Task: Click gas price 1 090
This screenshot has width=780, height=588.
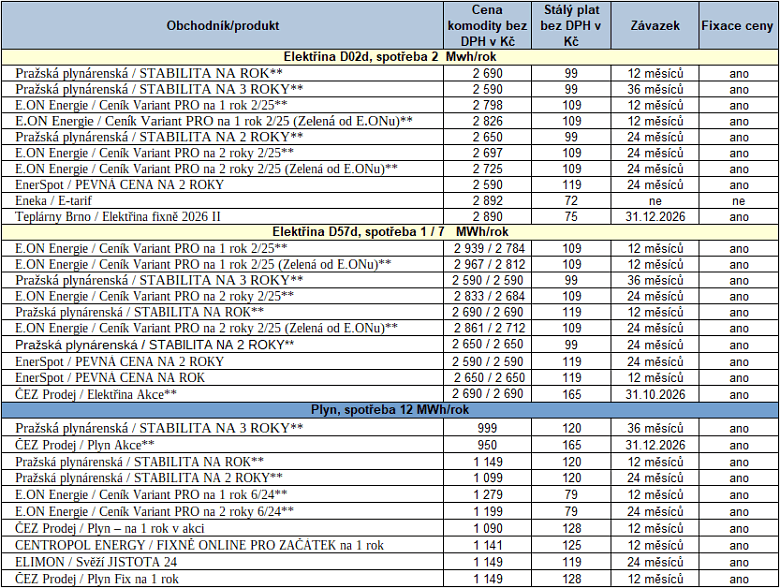Action: [x=488, y=528]
